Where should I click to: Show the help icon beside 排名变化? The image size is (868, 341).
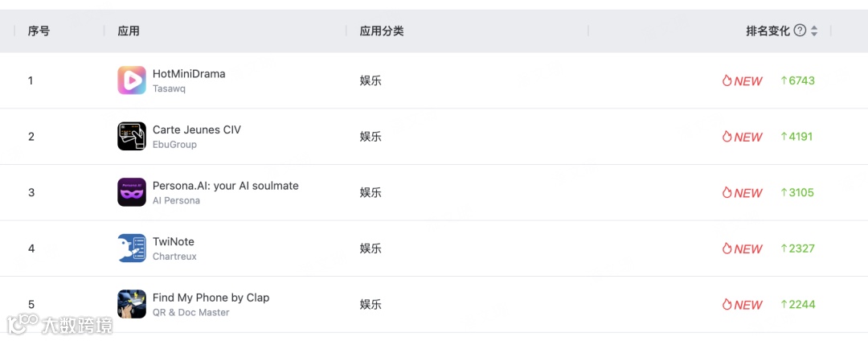800,31
